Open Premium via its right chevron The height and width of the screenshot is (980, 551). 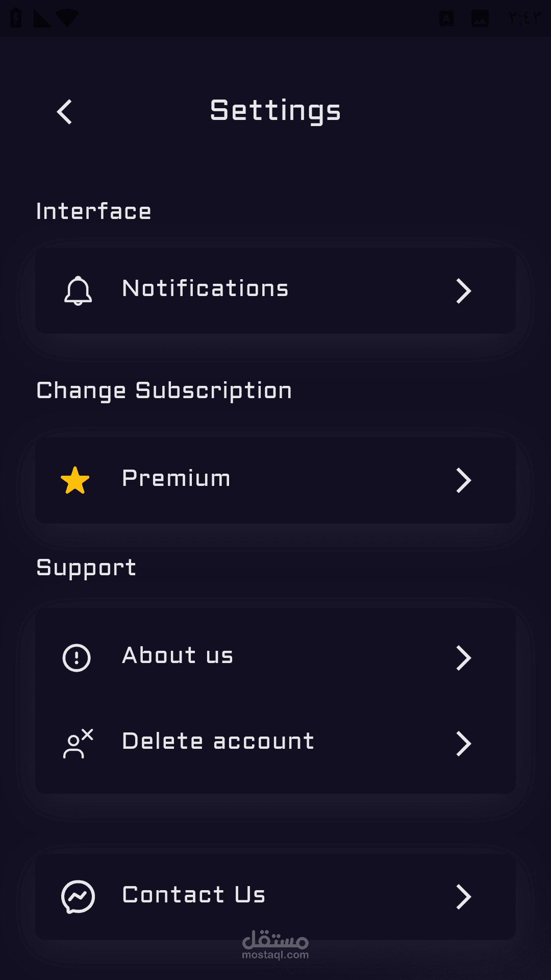pyautogui.click(x=463, y=480)
